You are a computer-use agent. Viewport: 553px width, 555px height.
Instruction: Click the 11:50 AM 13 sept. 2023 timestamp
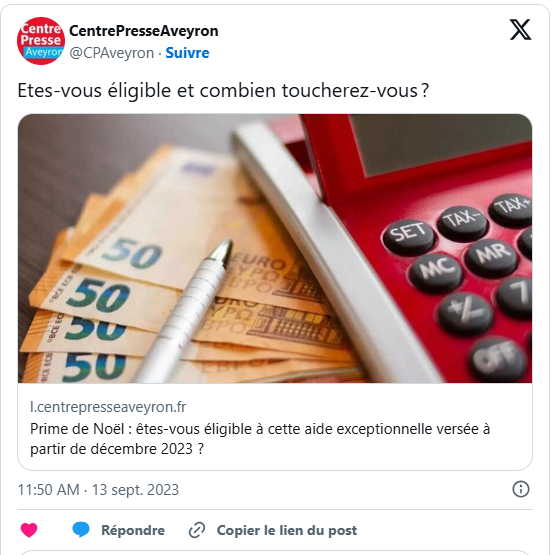tap(98, 490)
